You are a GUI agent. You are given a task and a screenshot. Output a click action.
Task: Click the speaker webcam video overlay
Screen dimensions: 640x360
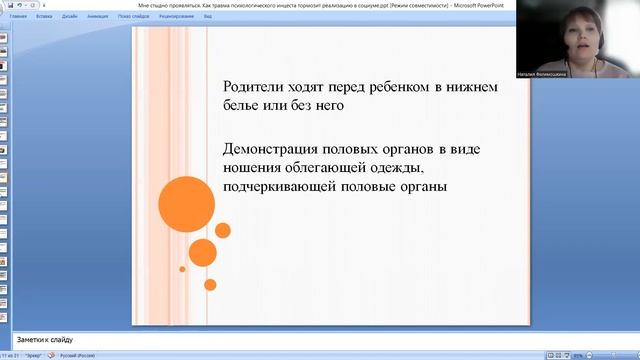[x=578, y=39]
